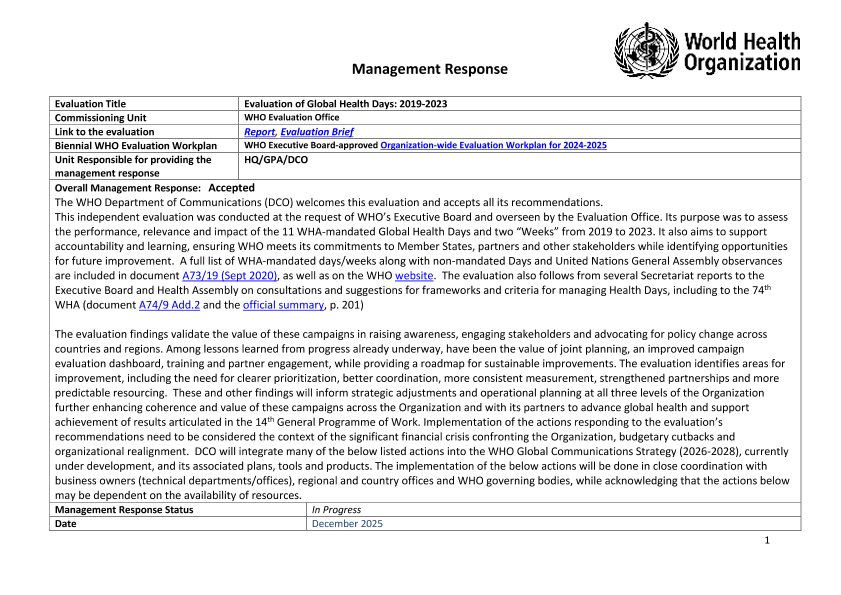This screenshot has width=841, height=595.
Task: Click the HQ/GPA/DCO responsible unit value
Action: [x=269, y=159]
